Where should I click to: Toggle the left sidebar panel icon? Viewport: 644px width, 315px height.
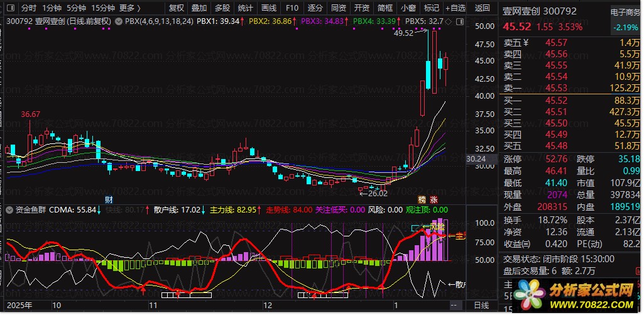[x=11, y=8]
